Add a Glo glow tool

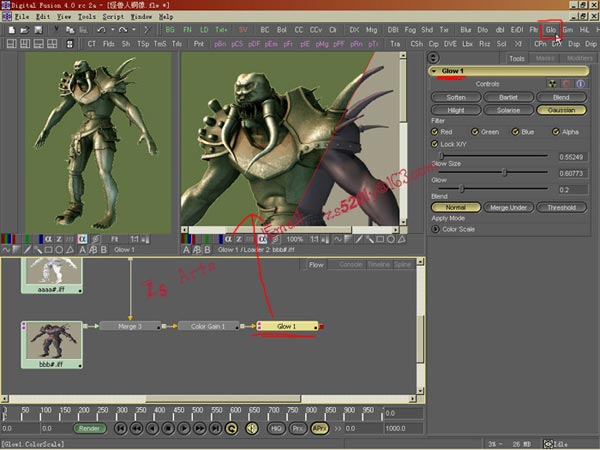coord(550,30)
